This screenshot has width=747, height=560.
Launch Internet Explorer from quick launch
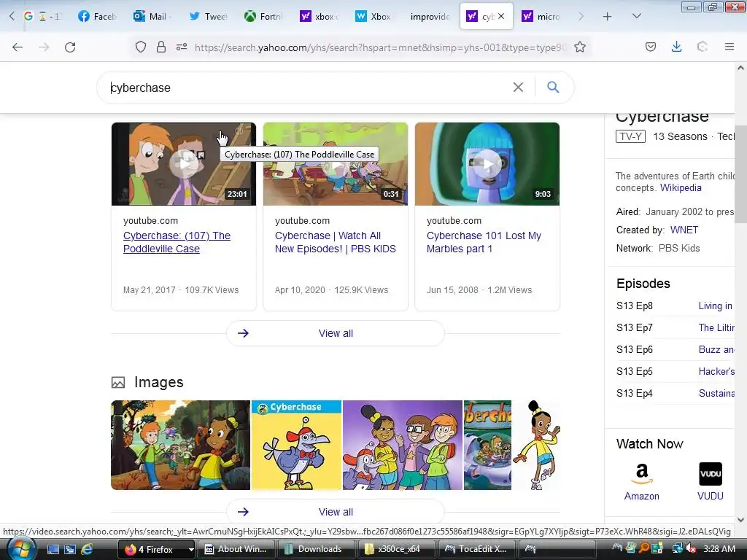point(87,549)
